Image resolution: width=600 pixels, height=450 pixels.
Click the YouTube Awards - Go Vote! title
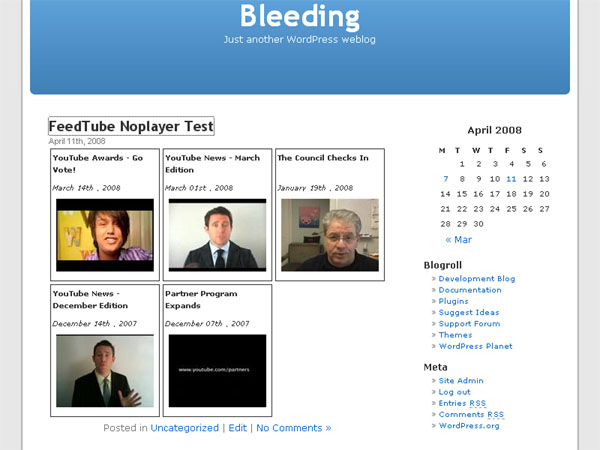point(98,164)
